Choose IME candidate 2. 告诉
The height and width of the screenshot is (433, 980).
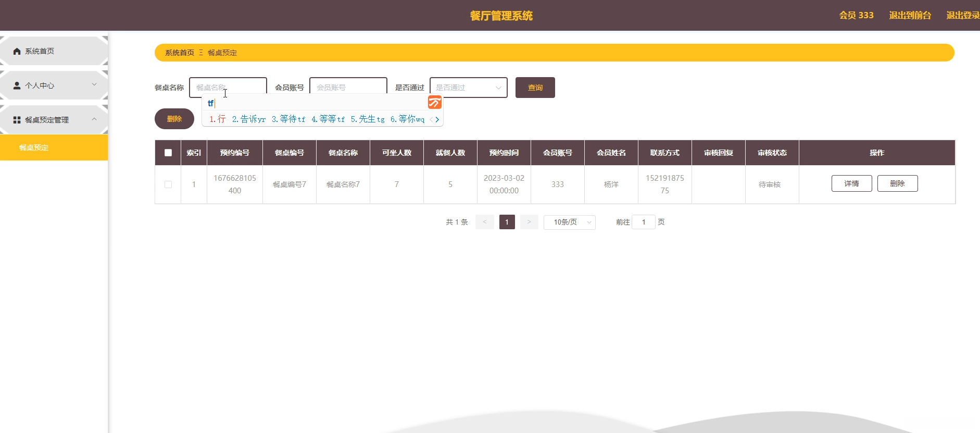(x=249, y=119)
